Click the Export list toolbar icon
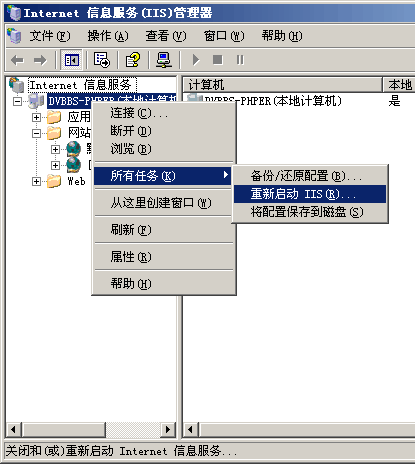The image size is (415, 464). (102, 60)
